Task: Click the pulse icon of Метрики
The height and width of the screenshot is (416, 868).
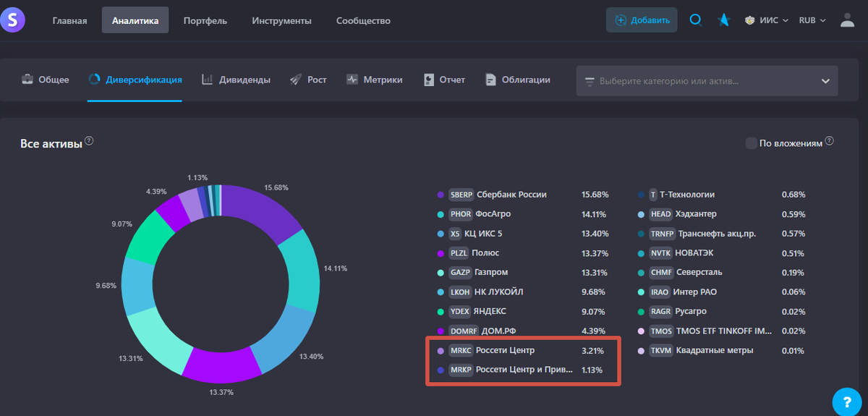Action: tap(352, 80)
